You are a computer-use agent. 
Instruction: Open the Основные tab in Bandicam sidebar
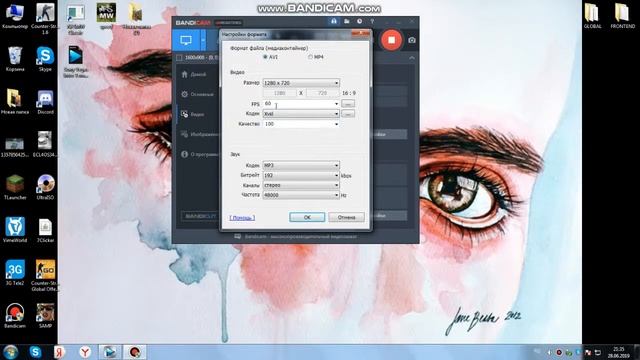coord(198,94)
